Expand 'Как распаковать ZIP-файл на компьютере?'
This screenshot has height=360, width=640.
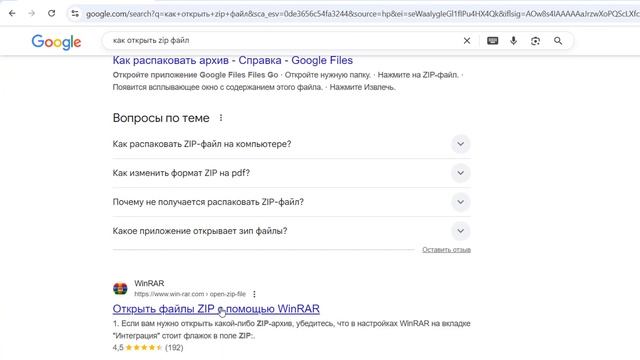tap(291, 144)
